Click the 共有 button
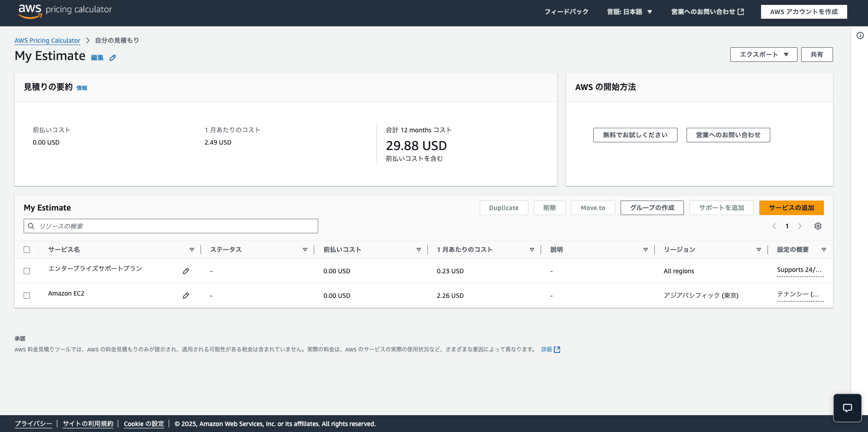868x432 pixels. (817, 55)
